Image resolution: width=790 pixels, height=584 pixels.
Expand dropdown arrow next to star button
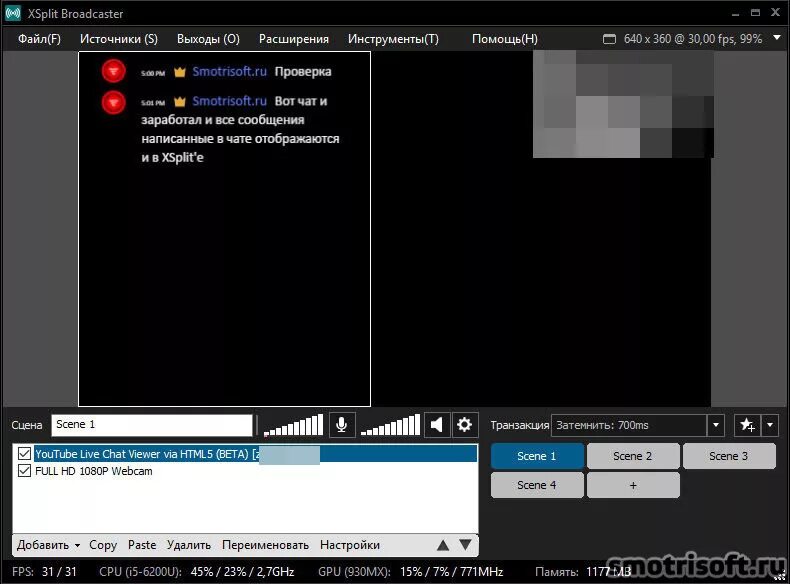coord(770,425)
